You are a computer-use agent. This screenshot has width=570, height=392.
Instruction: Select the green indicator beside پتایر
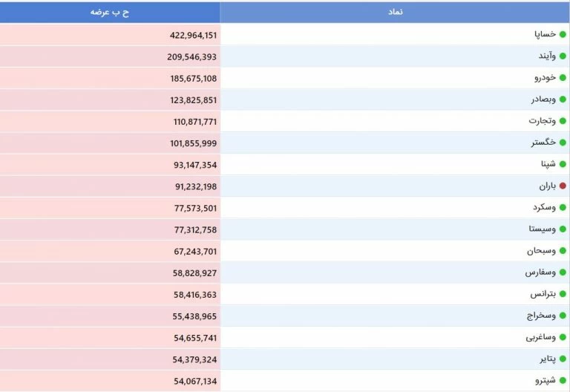click(563, 359)
